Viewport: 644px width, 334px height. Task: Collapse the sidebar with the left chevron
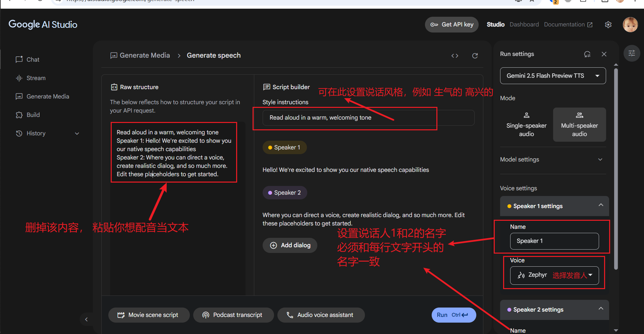[87, 319]
